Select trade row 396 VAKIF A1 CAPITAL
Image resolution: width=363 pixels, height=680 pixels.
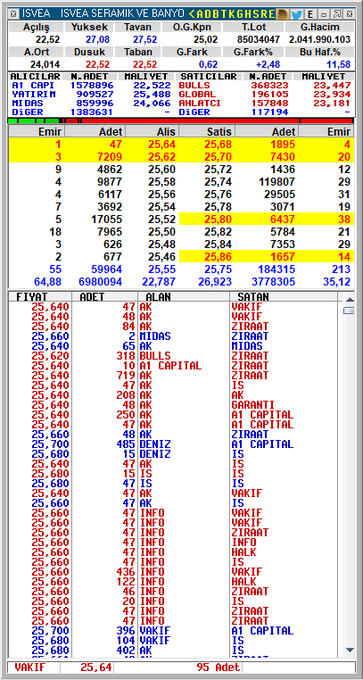coord(173,631)
